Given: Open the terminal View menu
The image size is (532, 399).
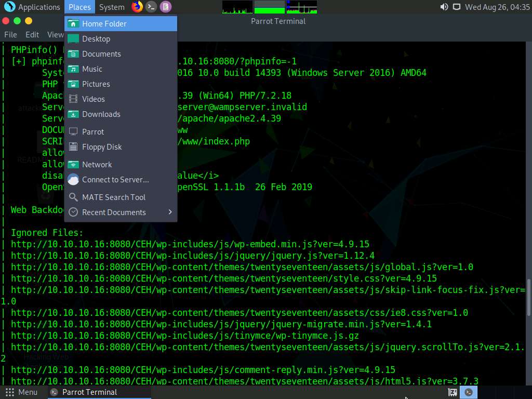Looking at the screenshot, I should [x=55, y=35].
